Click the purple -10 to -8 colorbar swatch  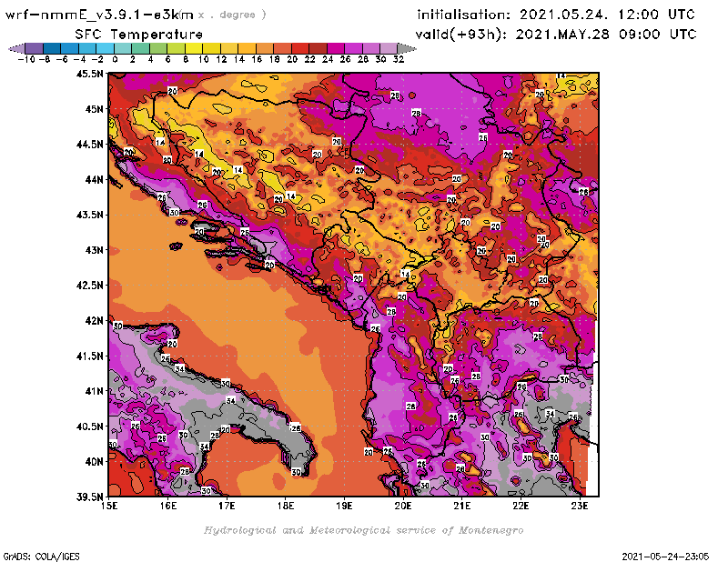[x=35, y=48]
